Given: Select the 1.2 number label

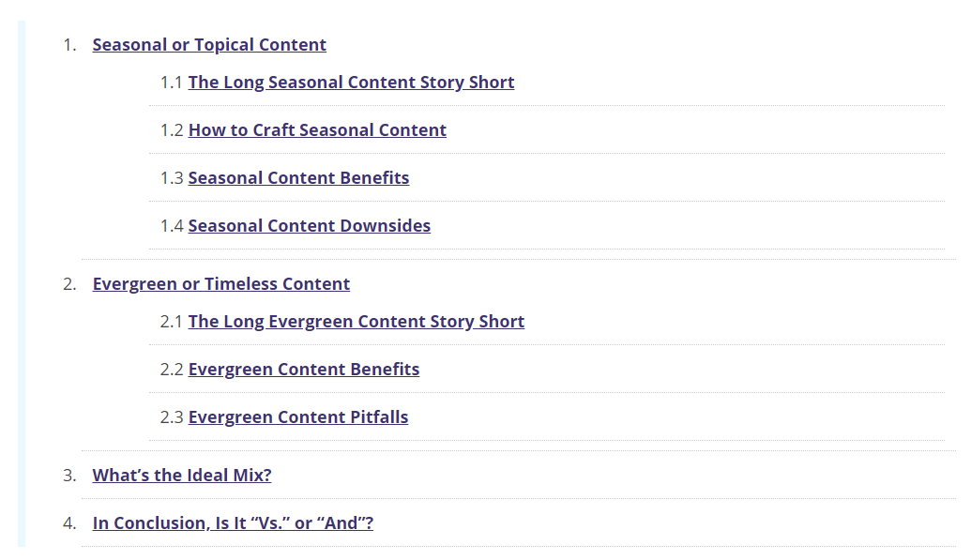Looking at the screenshot, I should pyautogui.click(x=173, y=129).
